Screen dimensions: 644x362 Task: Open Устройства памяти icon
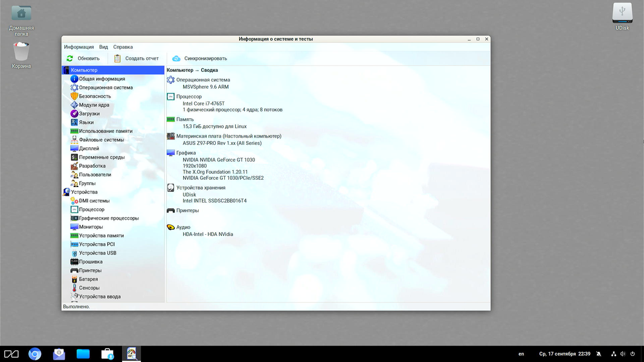[74, 236]
